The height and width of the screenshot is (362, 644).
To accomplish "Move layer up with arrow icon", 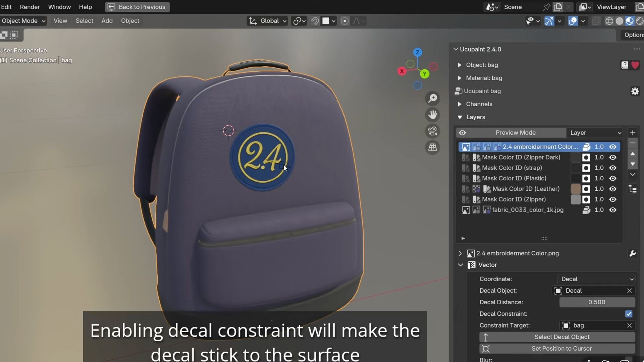I will 633,154.
